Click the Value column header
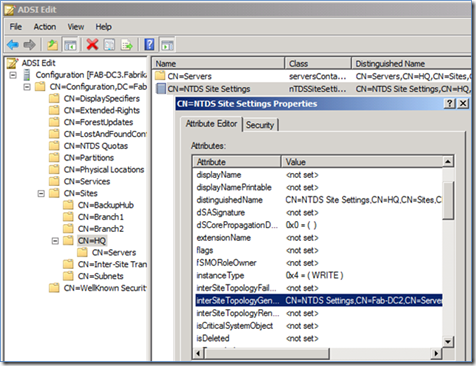The image size is (476, 366). point(362,162)
